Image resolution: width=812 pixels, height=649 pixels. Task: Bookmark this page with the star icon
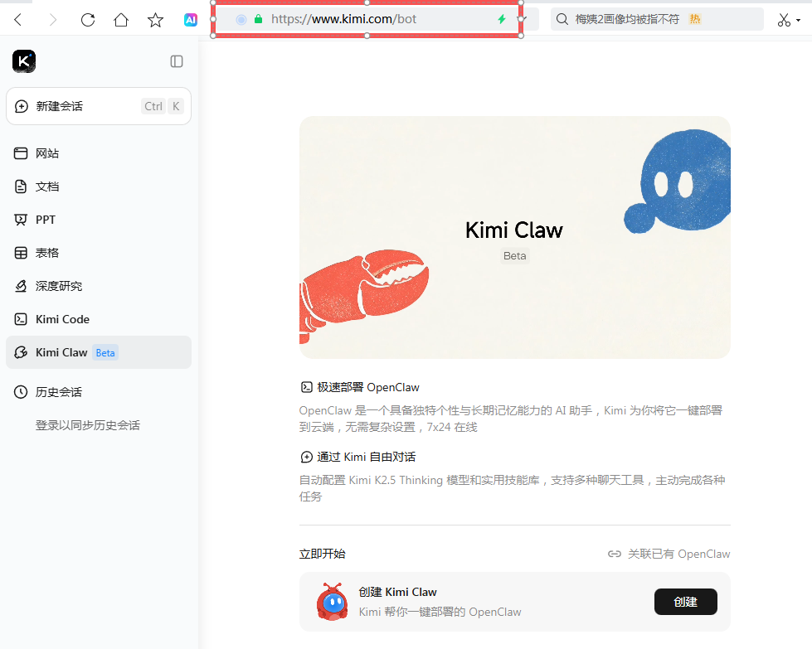[x=155, y=20]
